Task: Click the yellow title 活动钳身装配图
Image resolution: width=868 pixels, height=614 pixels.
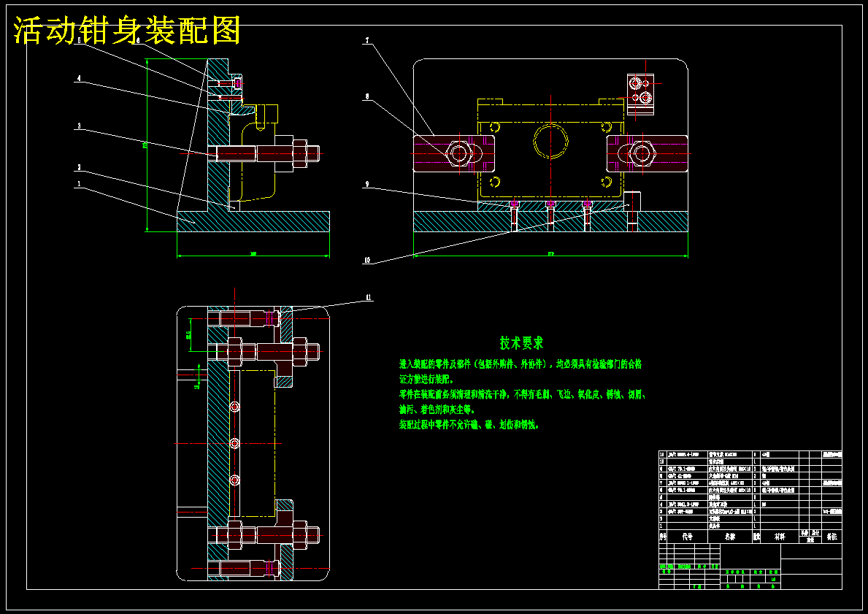Action: pos(127,29)
